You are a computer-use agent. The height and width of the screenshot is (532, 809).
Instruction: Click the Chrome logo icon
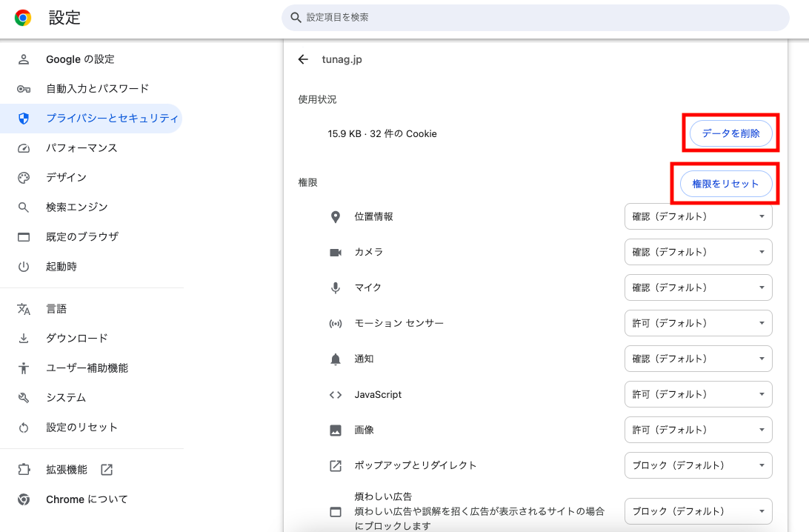[23, 18]
